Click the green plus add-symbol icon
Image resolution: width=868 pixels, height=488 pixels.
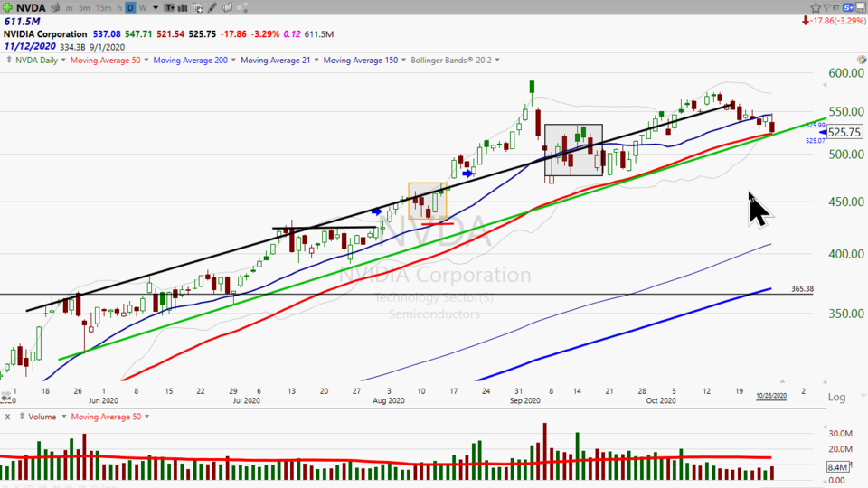[x=7, y=8]
